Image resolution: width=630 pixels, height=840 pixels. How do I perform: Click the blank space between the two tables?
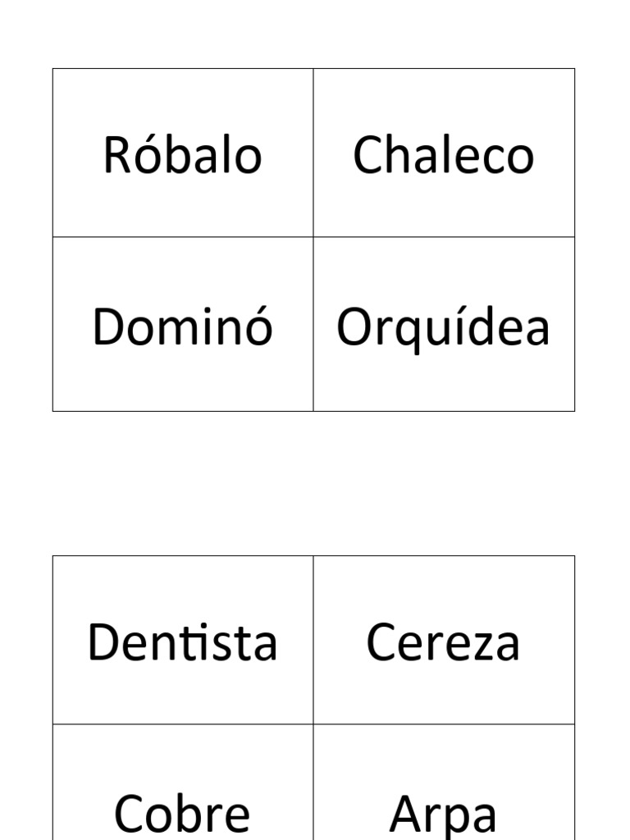315,483
